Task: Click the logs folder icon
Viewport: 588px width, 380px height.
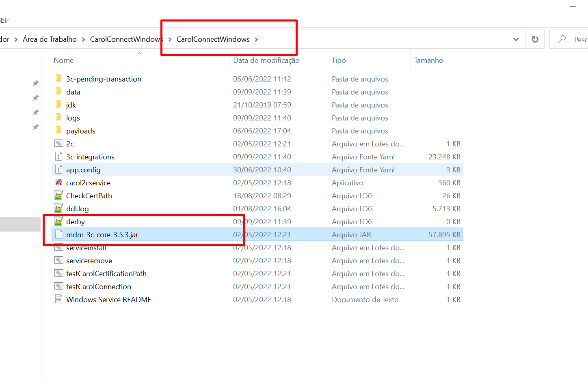Action: (x=59, y=117)
